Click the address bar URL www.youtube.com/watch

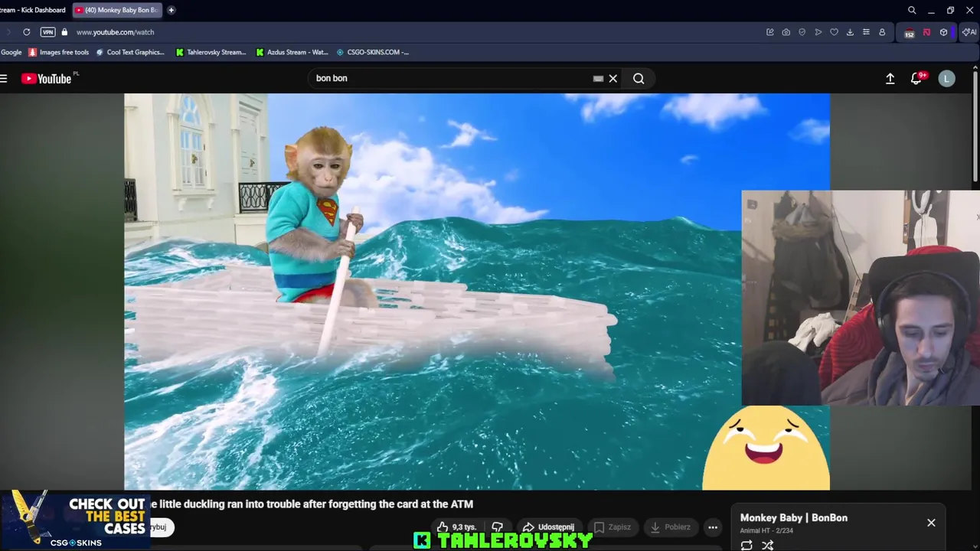[x=116, y=32]
